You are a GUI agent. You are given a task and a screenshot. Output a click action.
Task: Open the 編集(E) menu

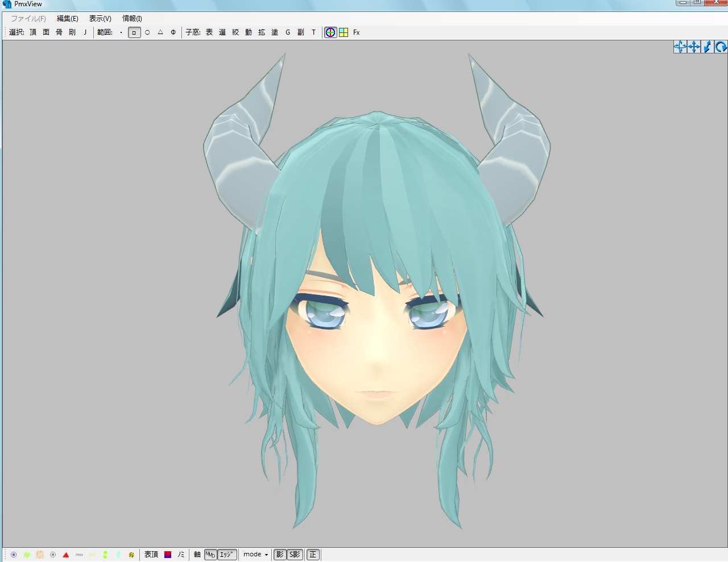pos(68,19)
